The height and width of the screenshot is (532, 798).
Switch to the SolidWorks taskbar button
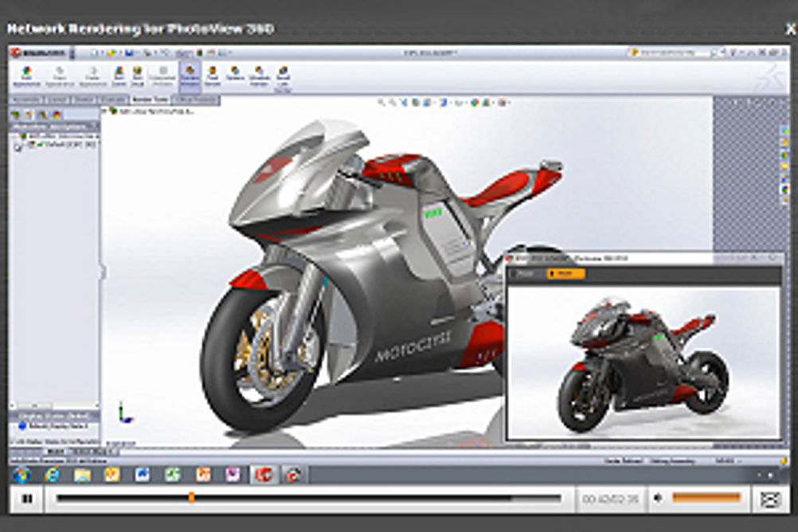pos(263,475)
